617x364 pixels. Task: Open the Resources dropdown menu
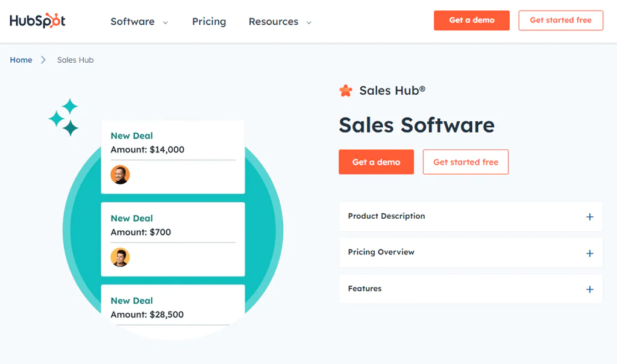(x=280, y=21)
